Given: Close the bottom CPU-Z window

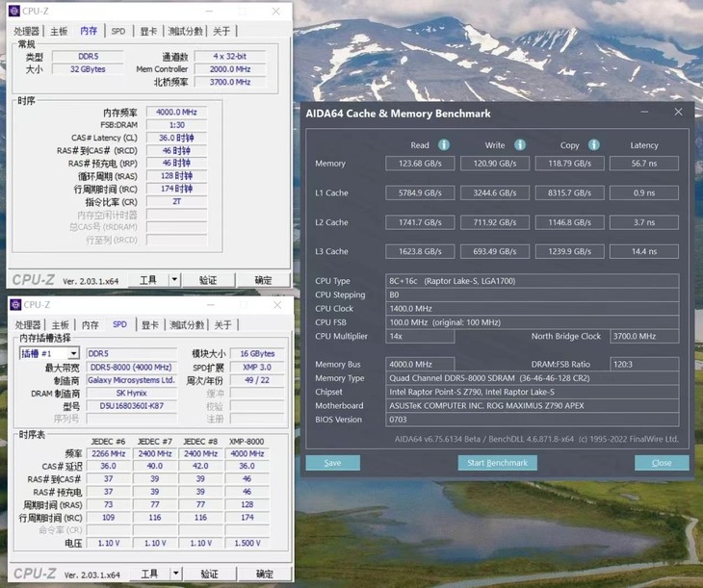Looking at the screenshot, I should click(277, 305).
